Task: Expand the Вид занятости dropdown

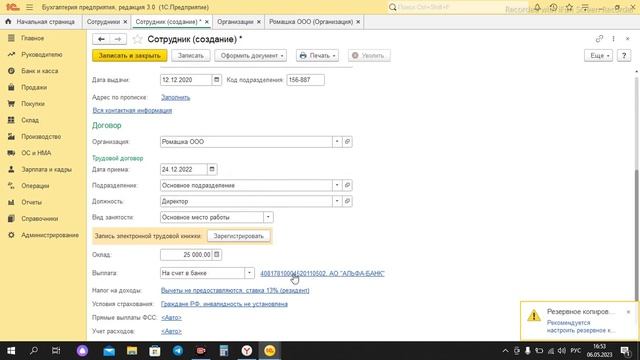Action: 268,217
